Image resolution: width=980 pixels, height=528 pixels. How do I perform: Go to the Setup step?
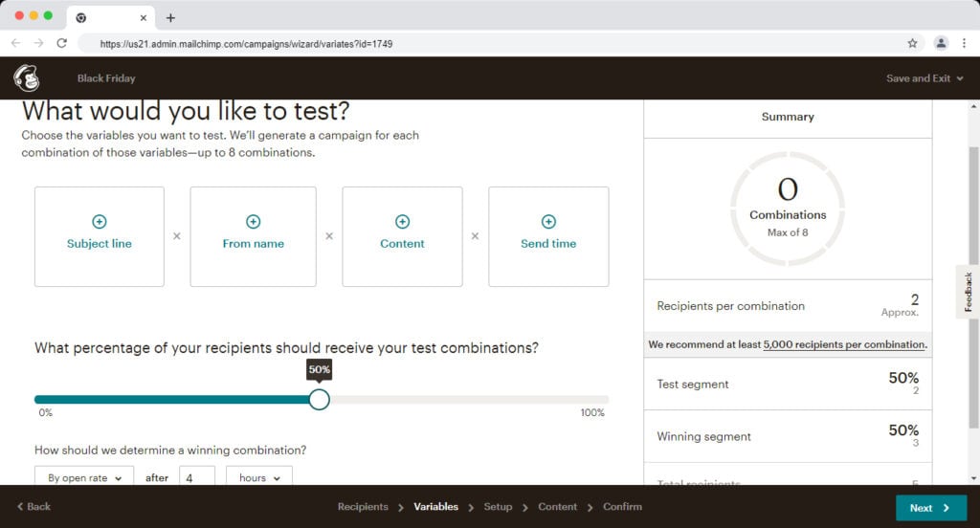(498, 507)
